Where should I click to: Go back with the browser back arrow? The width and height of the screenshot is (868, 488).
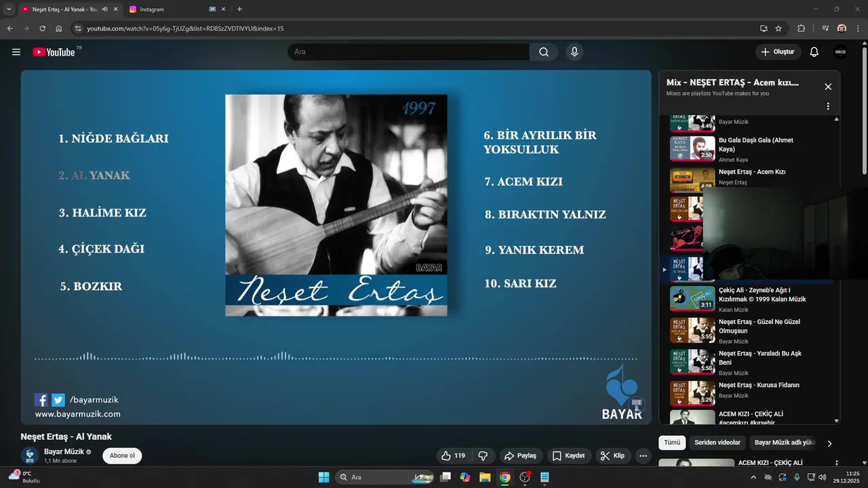[x=10, y=28]
